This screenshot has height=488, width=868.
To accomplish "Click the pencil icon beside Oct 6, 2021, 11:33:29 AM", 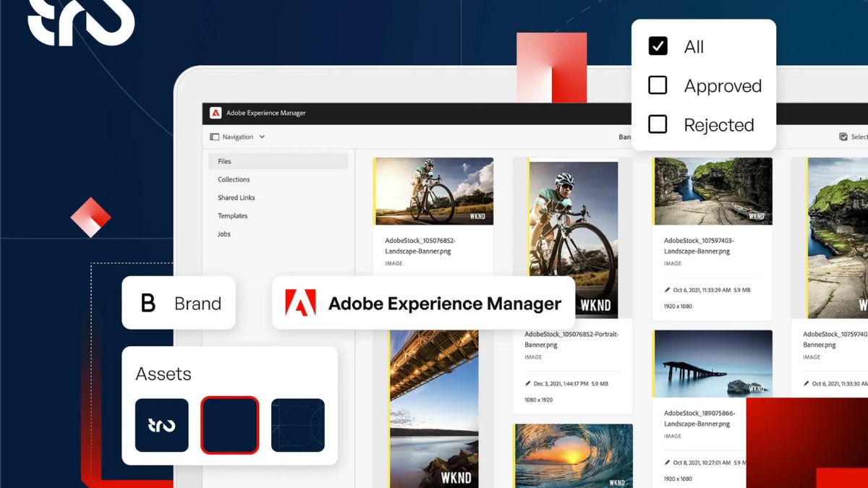I will [668, 290].
